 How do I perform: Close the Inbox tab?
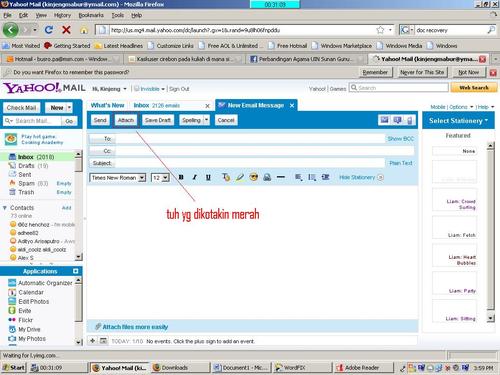(x=207, y=106)
